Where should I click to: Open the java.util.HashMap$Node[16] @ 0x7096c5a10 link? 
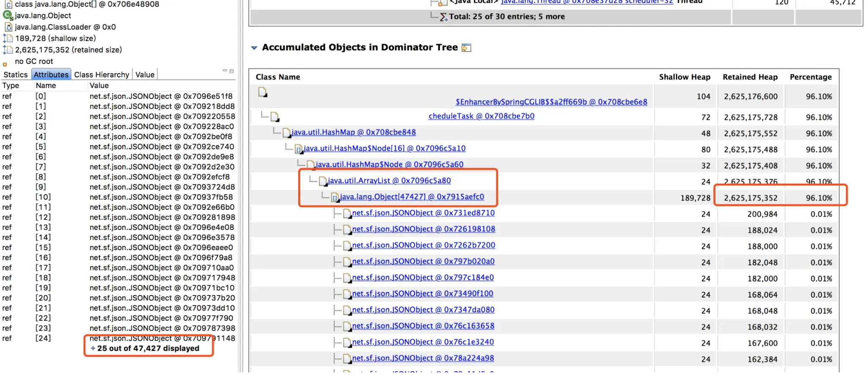[385, 148]
